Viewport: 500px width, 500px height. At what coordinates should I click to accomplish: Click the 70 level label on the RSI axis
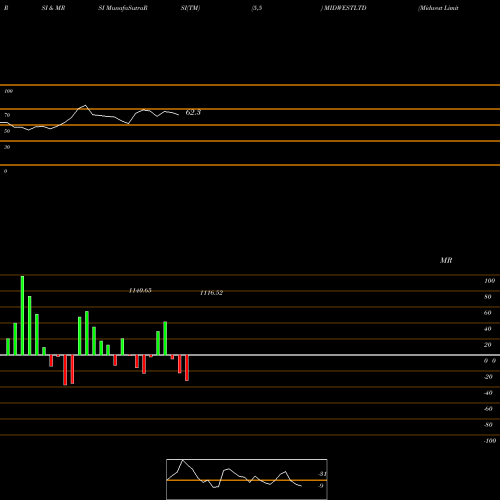pos(7,115)
